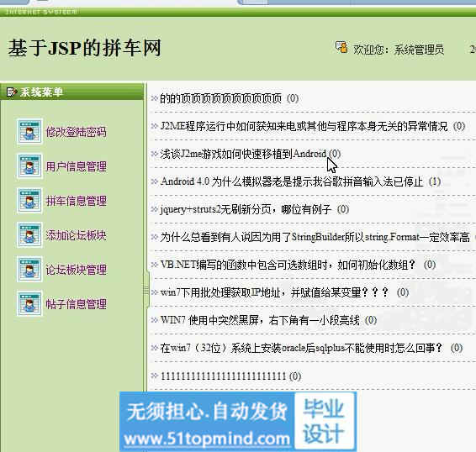This screenshot has width=476, height=452.
Task: Open the post 的的顶顶顶顶顶顶顶顶顶顶
Action: [220, 98]
